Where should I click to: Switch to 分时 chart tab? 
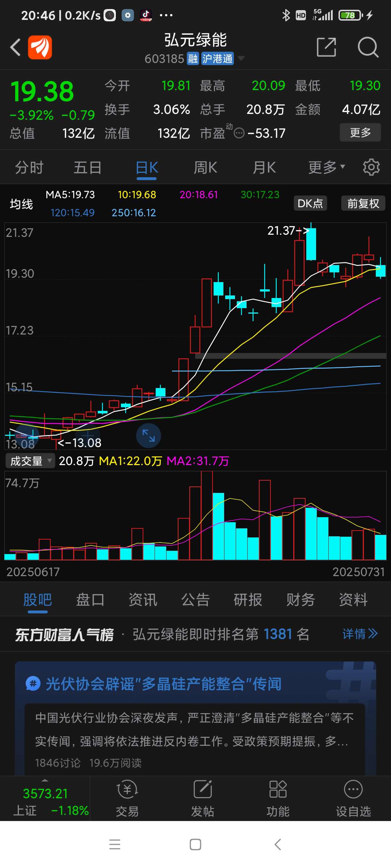point(29,167)
